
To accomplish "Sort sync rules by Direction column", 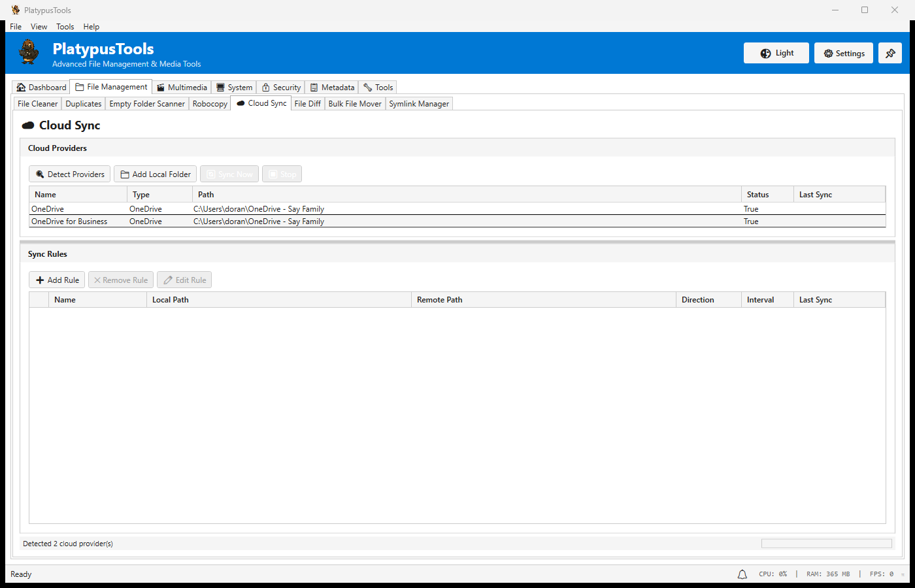I will tap(708, 300).
